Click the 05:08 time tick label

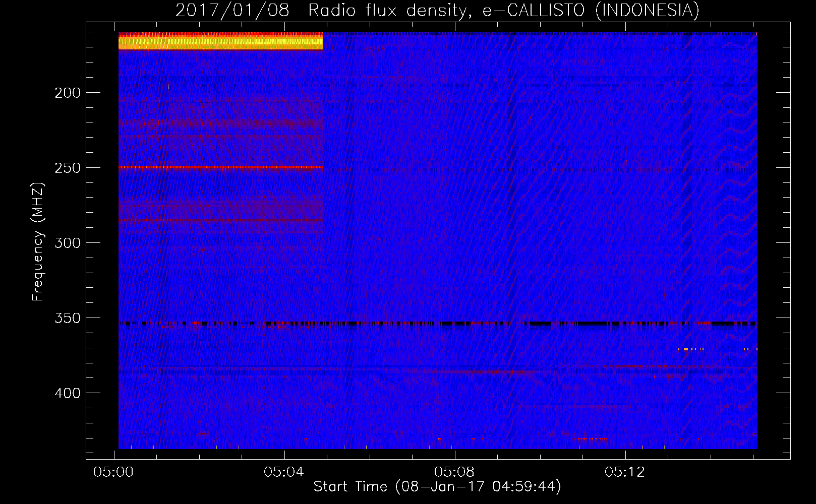[454, 472]
